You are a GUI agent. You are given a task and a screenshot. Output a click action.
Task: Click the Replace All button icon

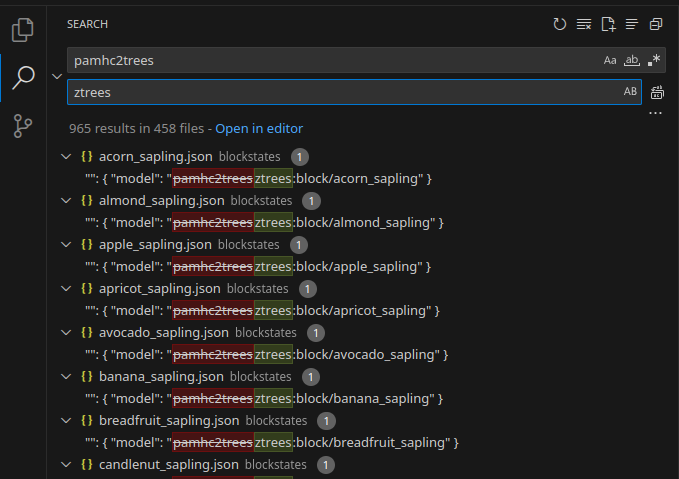[x=657, y=93]
